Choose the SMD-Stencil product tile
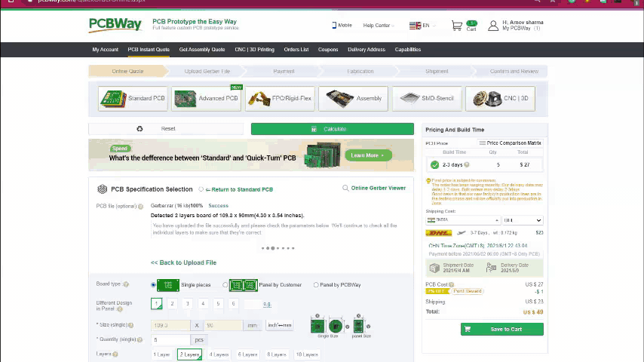Viewport: 644px width, 362px height. [426, 98]
